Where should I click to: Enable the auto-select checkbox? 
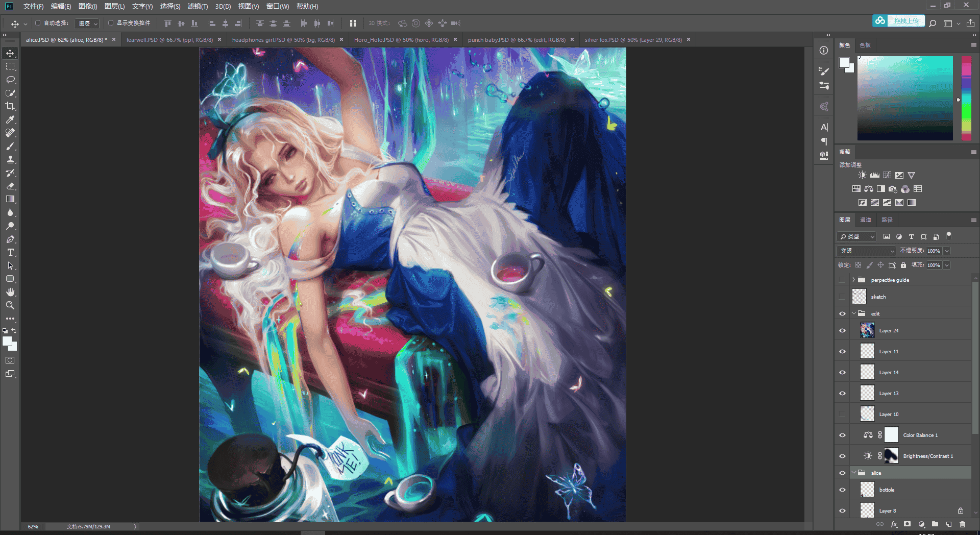click(x=38, y=23)
